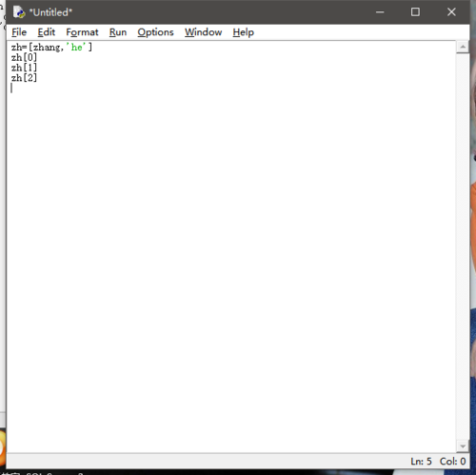Click the scrollbar down arrow
Viewport: 476px width, 475px height.
(x=463, y=446)
